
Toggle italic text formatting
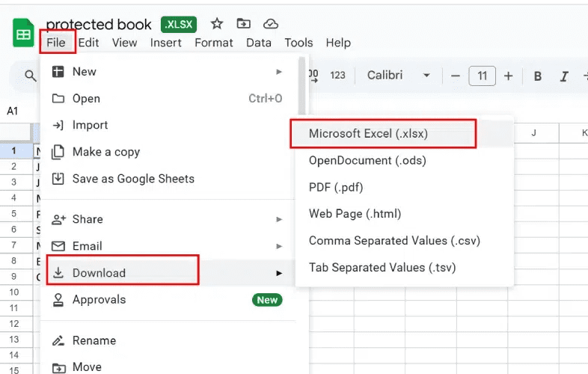pos(564,76)
